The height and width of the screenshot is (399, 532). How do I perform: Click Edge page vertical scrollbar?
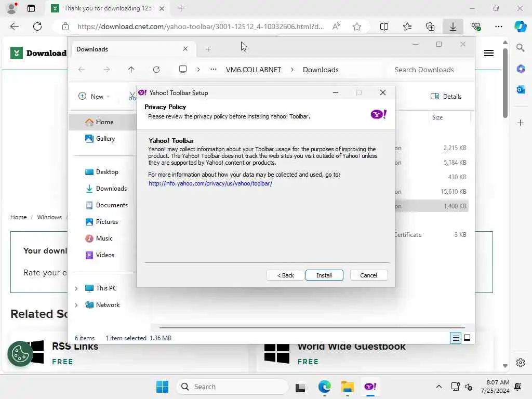[x=505, y=83]
